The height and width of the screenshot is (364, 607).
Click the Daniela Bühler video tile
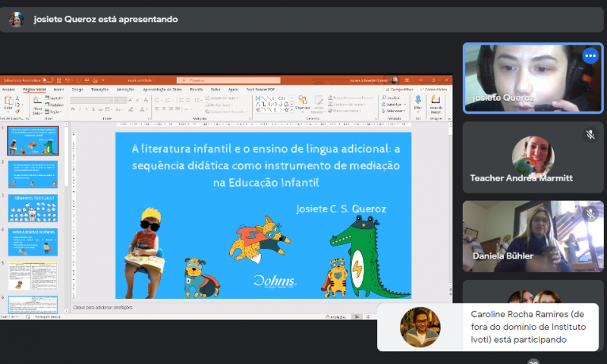tap(533, 237)
